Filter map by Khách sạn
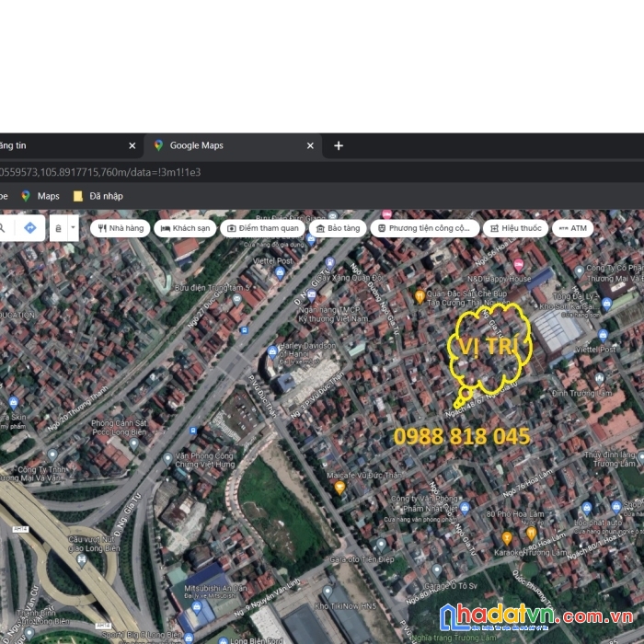Screen dimensions: 644x644 pos(185,228)
